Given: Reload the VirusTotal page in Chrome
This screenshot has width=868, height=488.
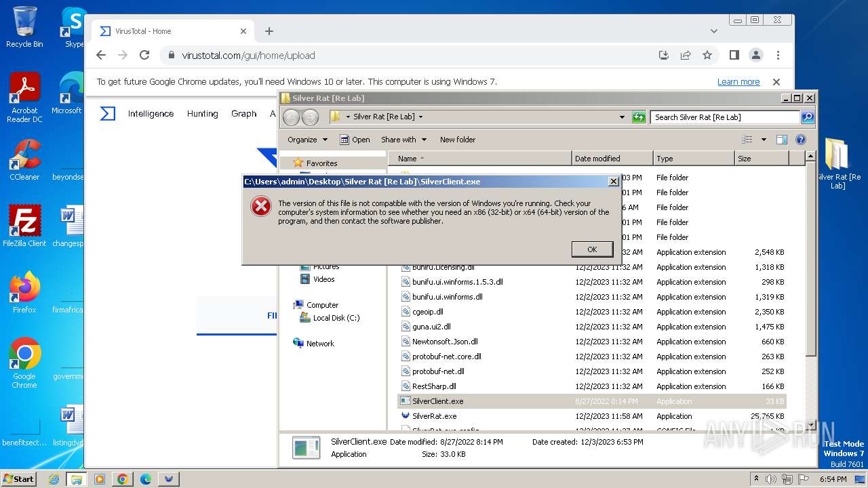Looking at the screenshot, I should 144,56.
